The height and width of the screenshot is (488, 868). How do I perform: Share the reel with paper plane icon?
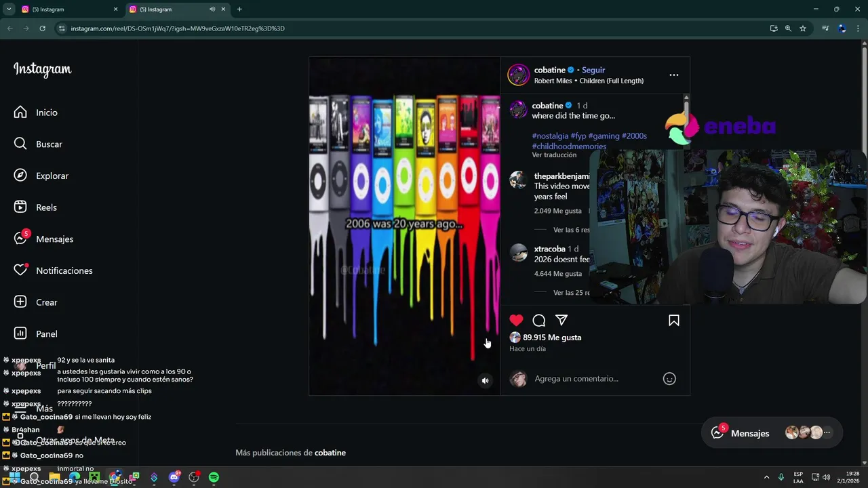(561, 321)
